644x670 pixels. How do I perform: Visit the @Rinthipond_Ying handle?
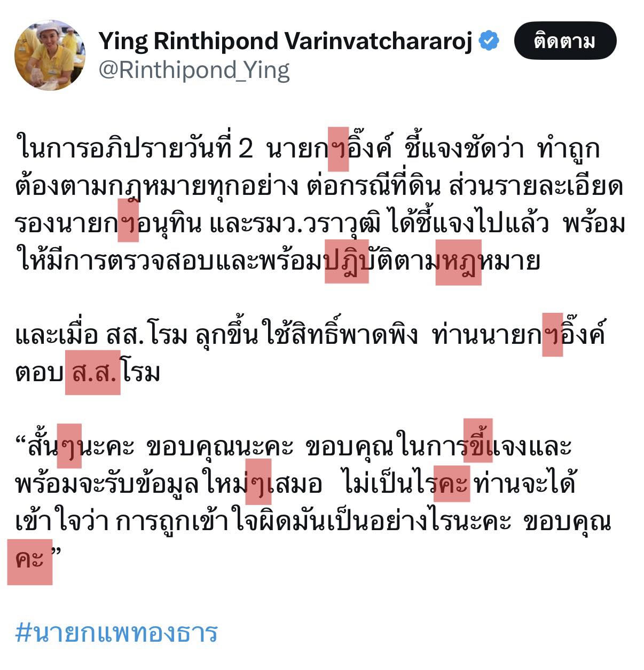pyautogui.click(x=194, y=70)
